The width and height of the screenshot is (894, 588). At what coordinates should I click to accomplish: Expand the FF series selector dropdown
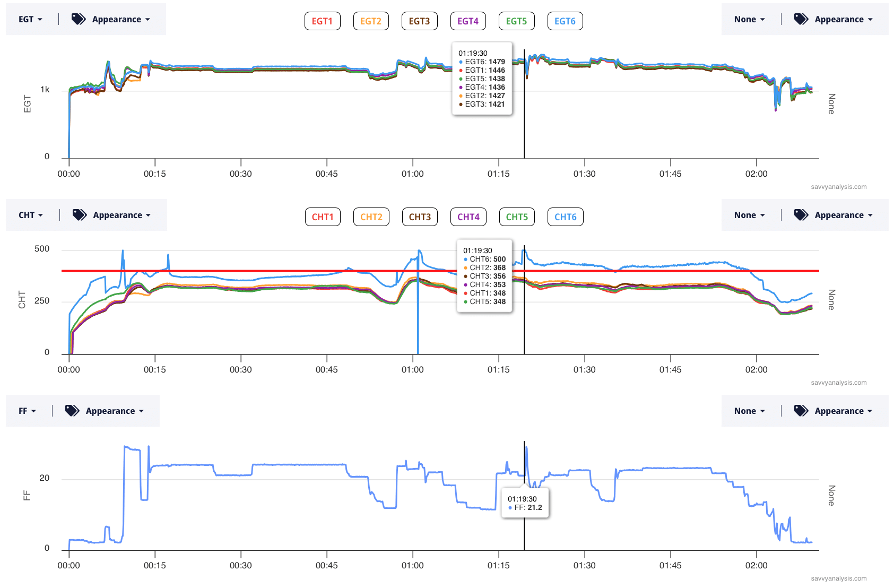27,411
